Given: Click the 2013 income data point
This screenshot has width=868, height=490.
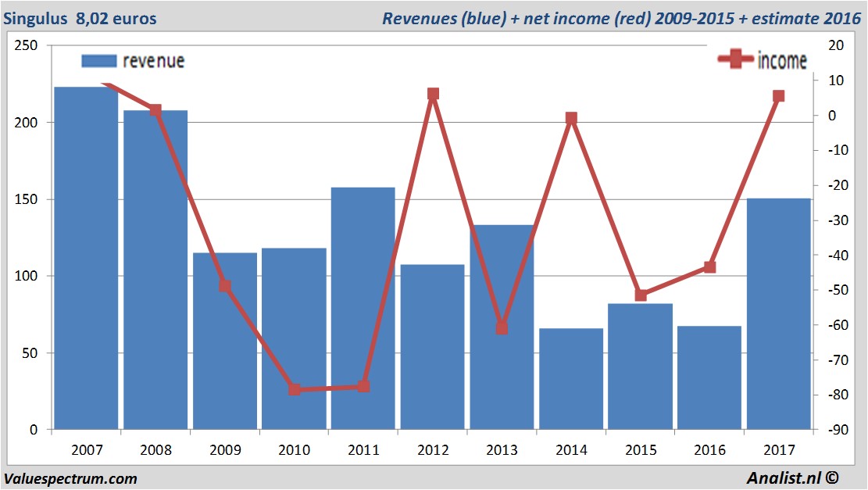Looking at the screenshot, I should [x=502, y=328].
